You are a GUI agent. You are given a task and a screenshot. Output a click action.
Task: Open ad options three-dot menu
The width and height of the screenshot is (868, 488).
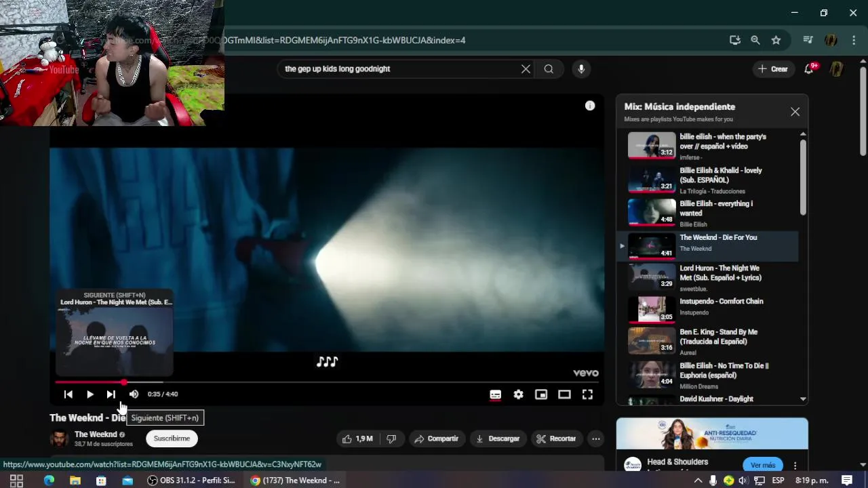coord(795,466)
